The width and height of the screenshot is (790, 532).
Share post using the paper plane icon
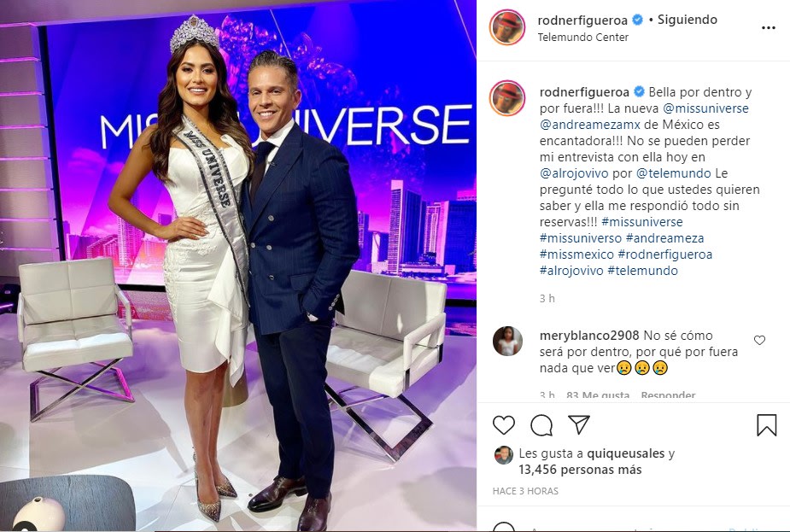coord(579,424)
